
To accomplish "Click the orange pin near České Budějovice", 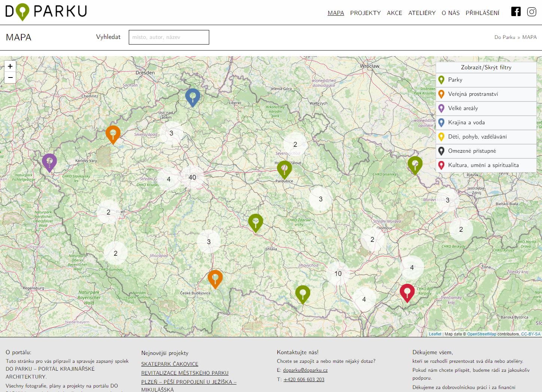I will click(215, 279).
